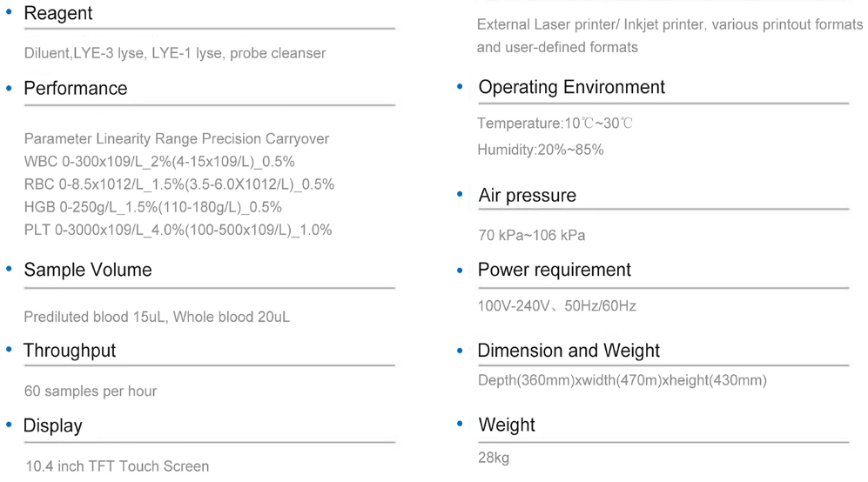868x482 pixels.
Task: Click the blue bullet beside Performance
Action: (x=9, y=88)
